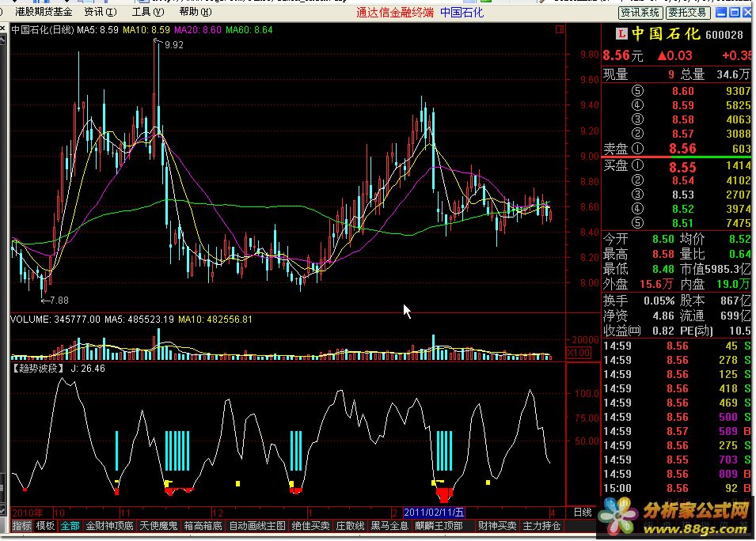This screenshot has height=541, width=756.
Task: Close the side panel with the X icon
Action: tap(2, 29)
